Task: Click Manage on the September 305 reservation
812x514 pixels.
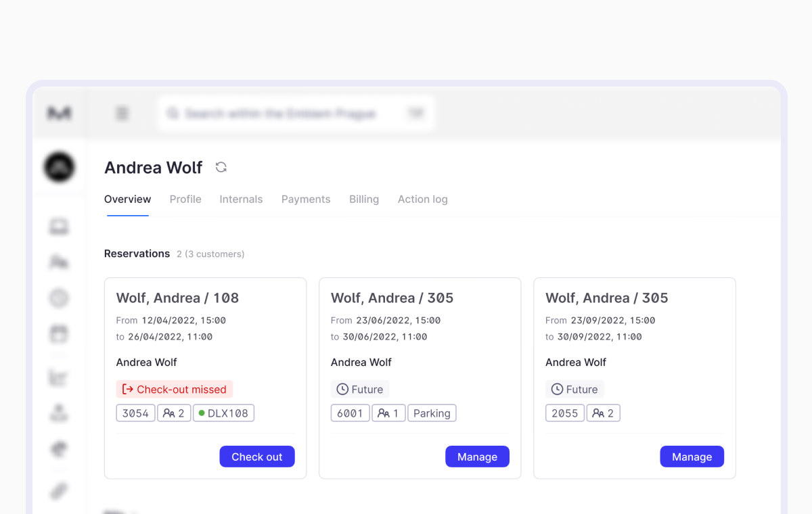Action: pyautogui.click(x=692, y=457)
